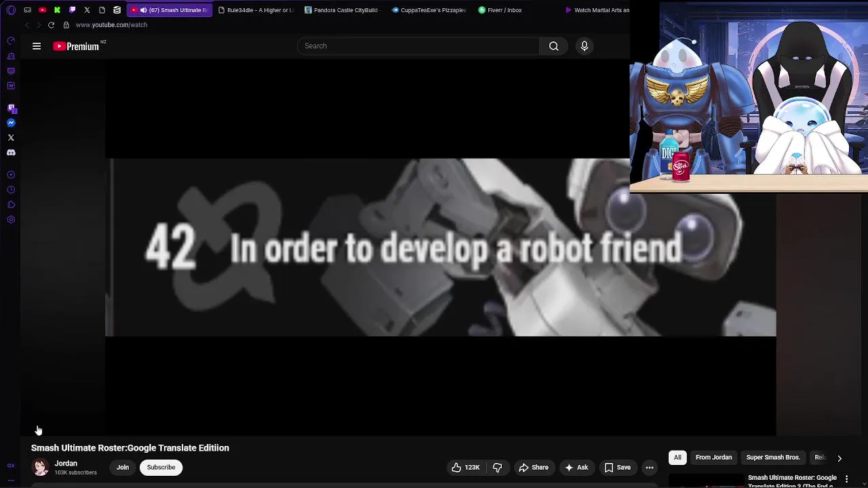Open options for the Google Translate Edition 2 suggestion

(846, 479)
